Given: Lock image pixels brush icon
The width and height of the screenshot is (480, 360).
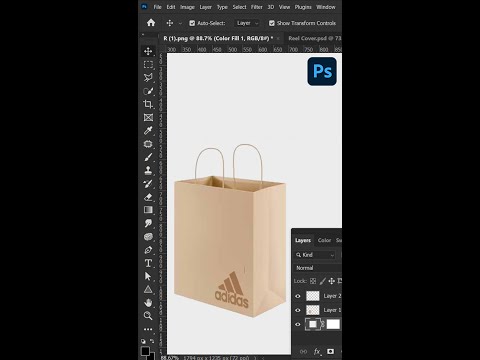Looking at the screenshot, I should coord(322,281).
